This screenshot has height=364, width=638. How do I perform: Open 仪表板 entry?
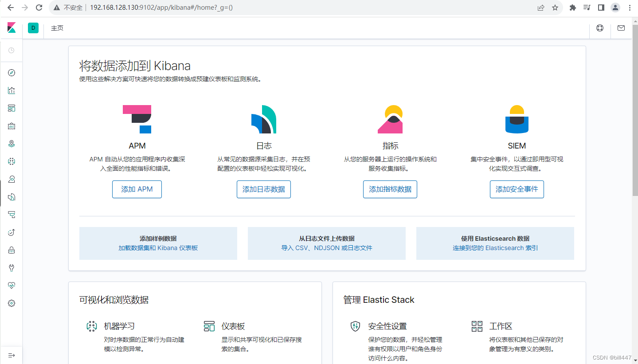click(x=233, y=326)
